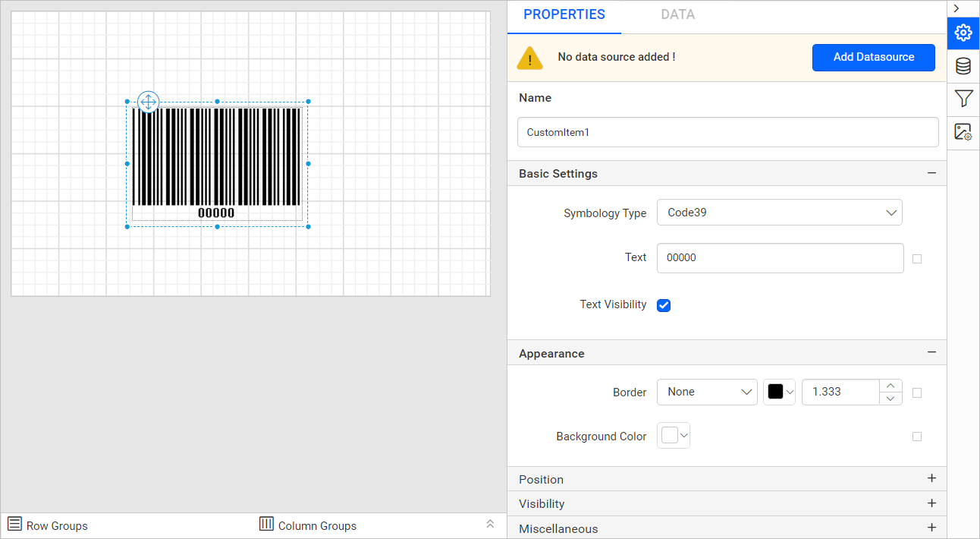The image size is (980, 539).
Task: Open the Filter funnel icon in sidebar
Action: [x=963, y=99]
